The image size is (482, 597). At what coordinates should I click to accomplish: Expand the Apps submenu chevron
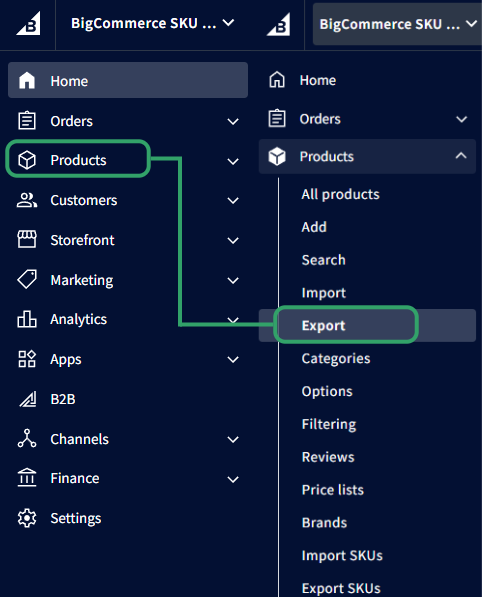click(233, 359)
